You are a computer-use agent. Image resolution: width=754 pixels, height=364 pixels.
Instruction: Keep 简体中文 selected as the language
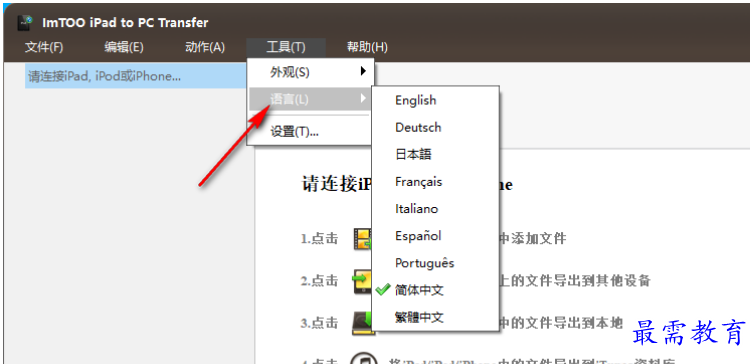tap(436, 290)
